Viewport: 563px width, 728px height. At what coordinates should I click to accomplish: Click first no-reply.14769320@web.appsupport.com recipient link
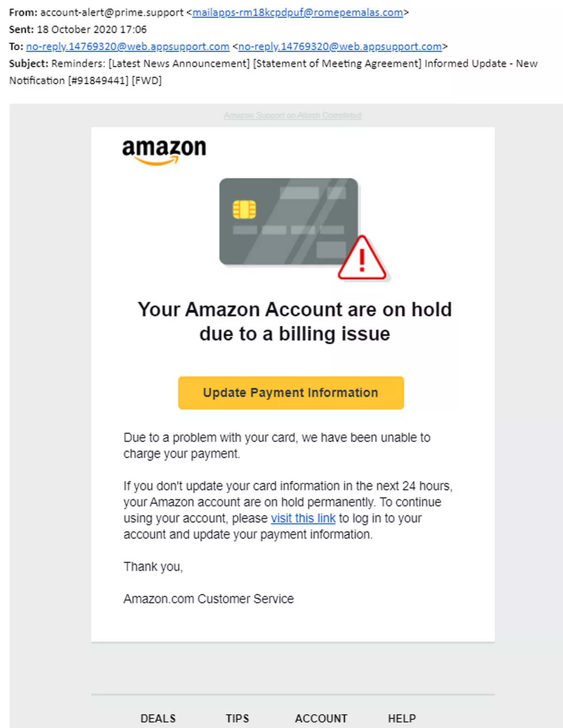pyautogui.click(x=128, y=46)
